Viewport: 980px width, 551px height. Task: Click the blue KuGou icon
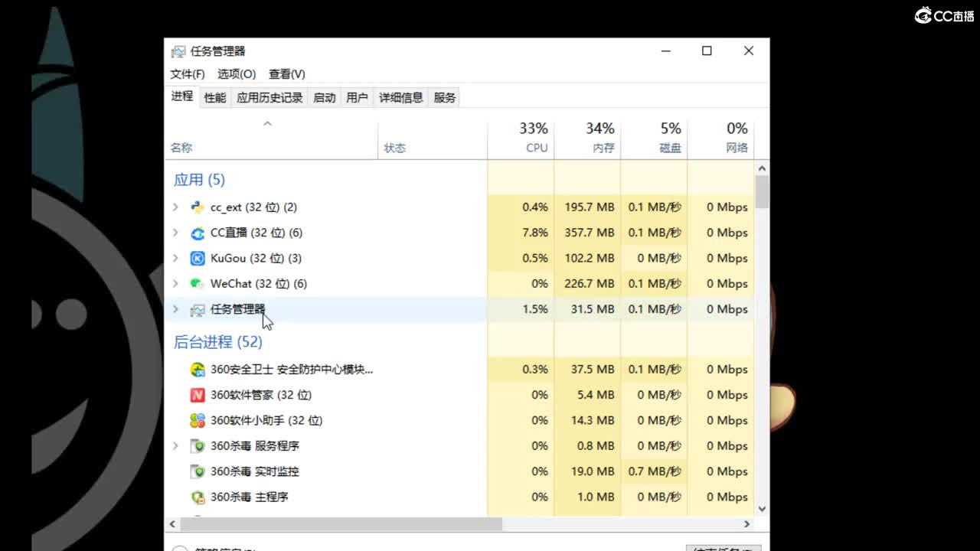(198, 258)
